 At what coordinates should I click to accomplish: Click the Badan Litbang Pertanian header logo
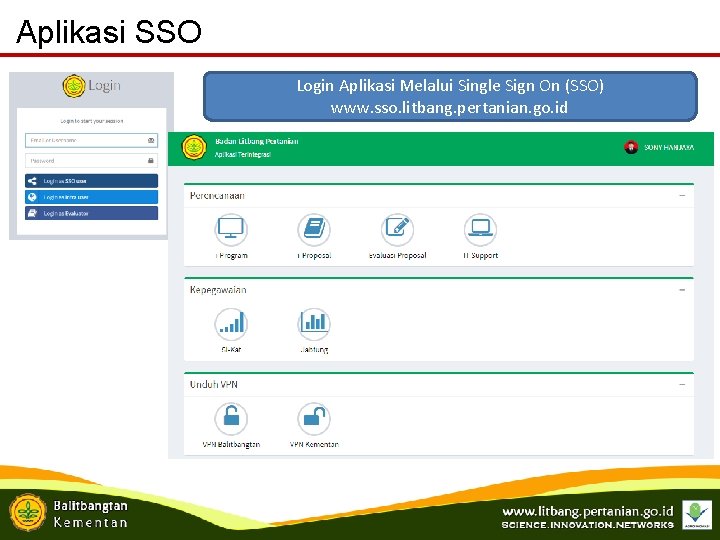point(194,147)
